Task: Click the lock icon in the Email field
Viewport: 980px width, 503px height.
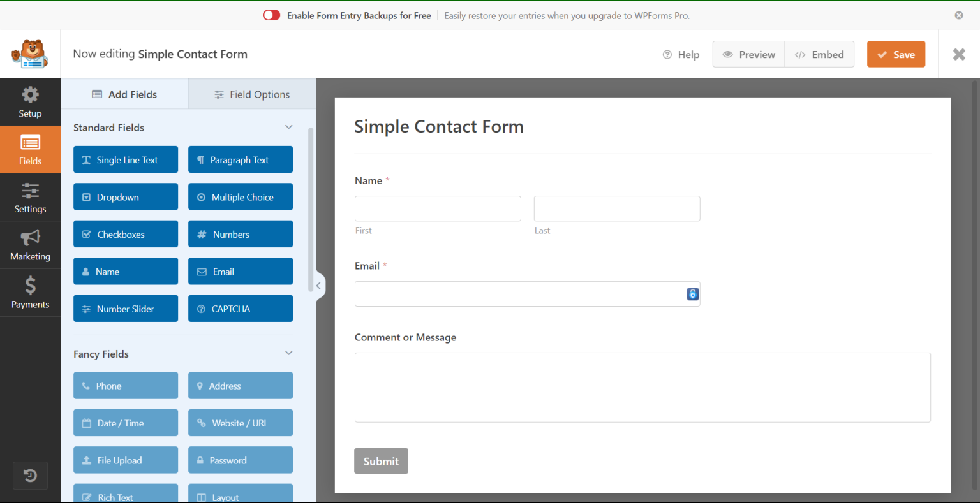Action: [x=692, y=294]
